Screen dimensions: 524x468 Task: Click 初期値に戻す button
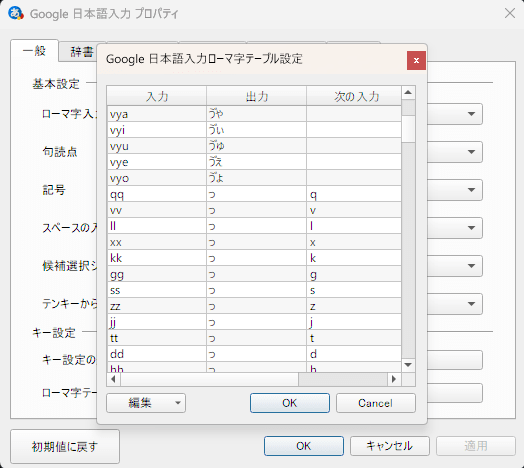(65, 446)
